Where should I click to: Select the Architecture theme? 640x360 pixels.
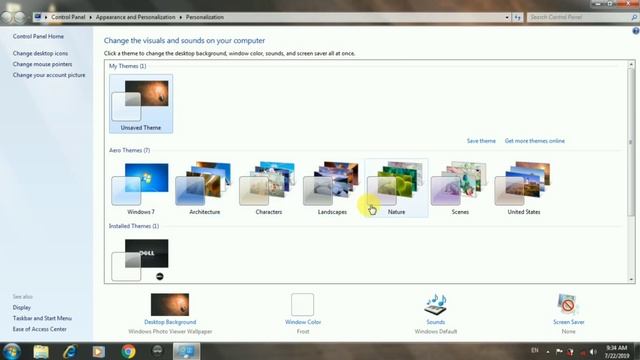(204, 188)
